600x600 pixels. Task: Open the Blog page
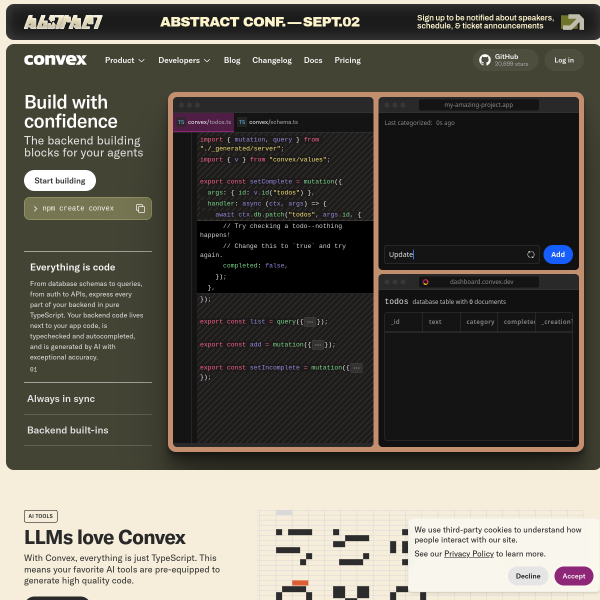coord(232,60)
